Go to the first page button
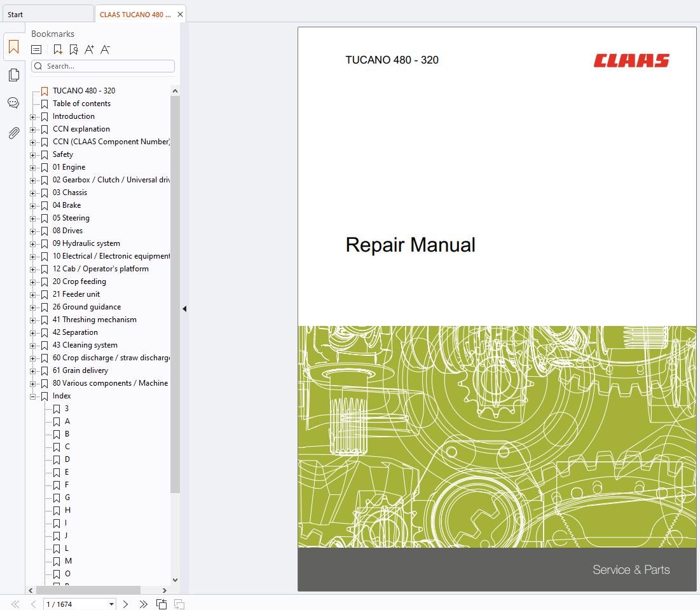 [15, 604]
